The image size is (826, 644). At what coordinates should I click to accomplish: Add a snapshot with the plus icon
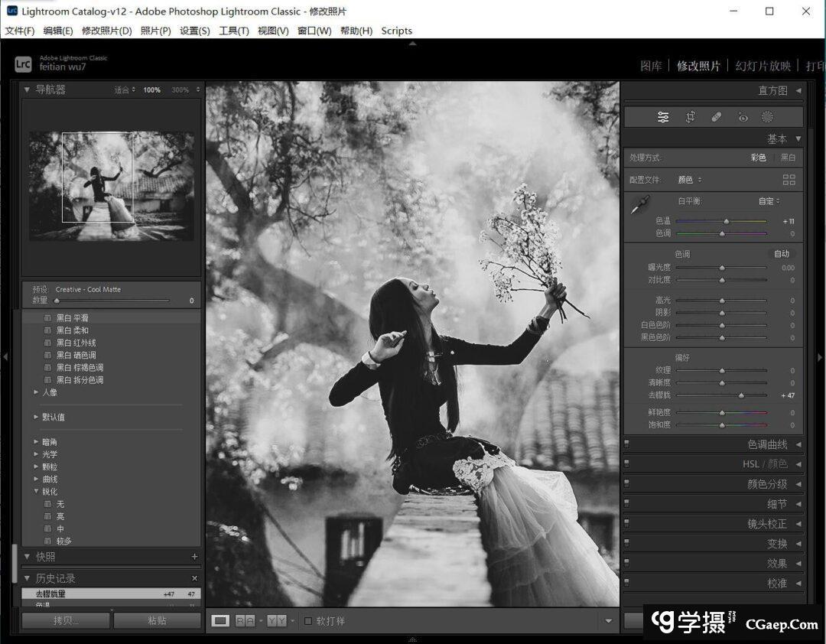pos(194,557)
